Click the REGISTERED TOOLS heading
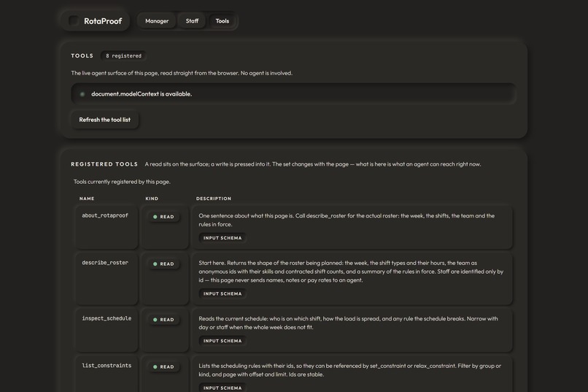Viewport: 588px width, 392px height. [x=104, y=164]
